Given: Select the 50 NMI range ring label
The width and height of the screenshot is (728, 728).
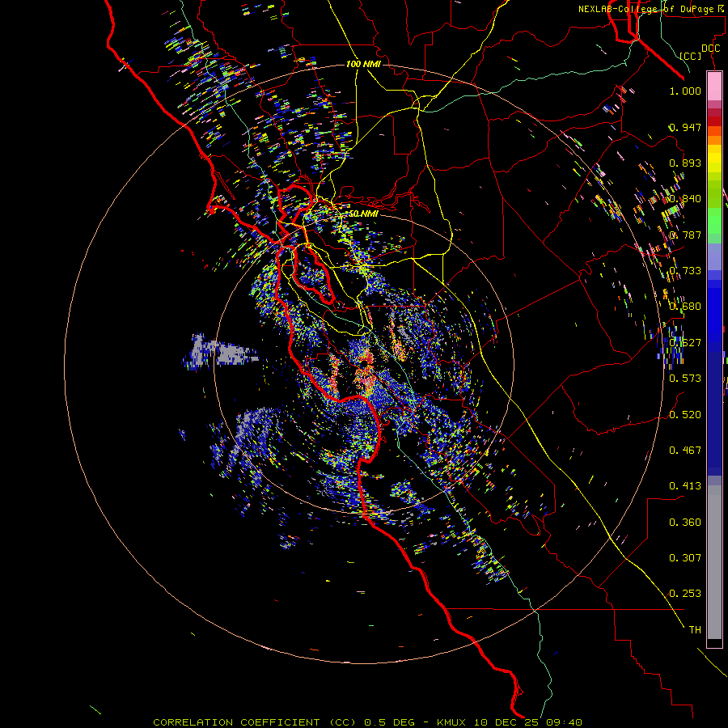Looking at the screenshot, I should click(363, 214).
